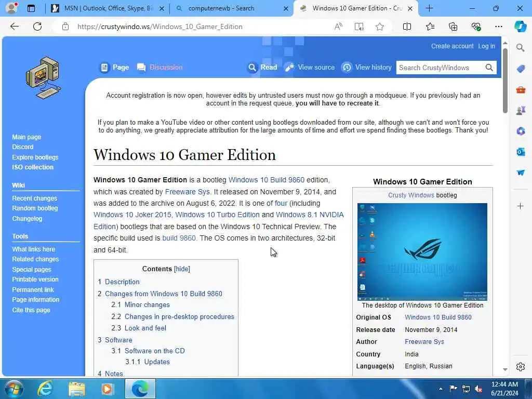
Task: Click the muted volume tray icon
Action: coord(478,389)
